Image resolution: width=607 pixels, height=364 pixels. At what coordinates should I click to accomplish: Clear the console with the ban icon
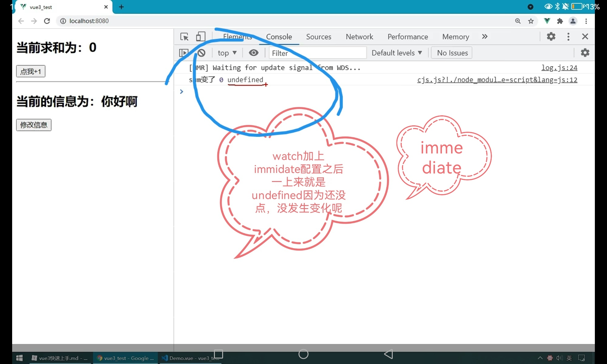point(202,53)
